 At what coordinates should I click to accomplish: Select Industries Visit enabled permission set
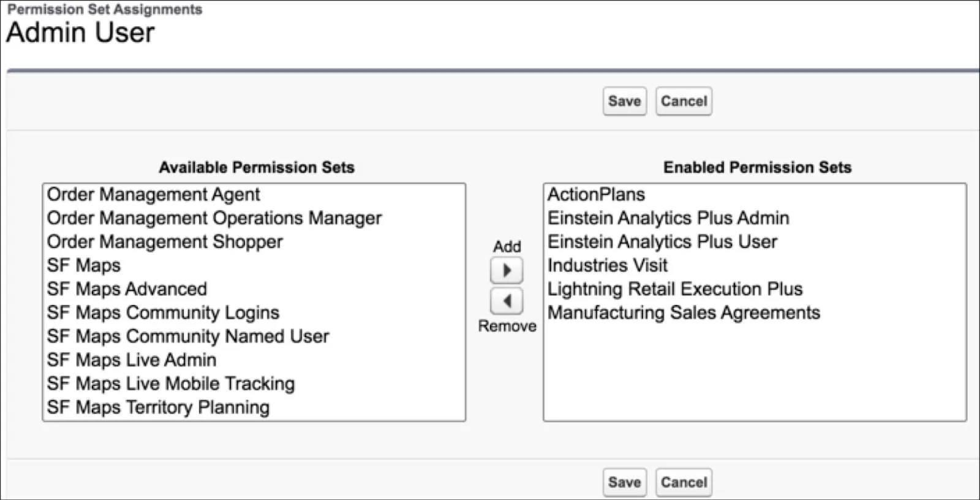[x=607, y=265]
